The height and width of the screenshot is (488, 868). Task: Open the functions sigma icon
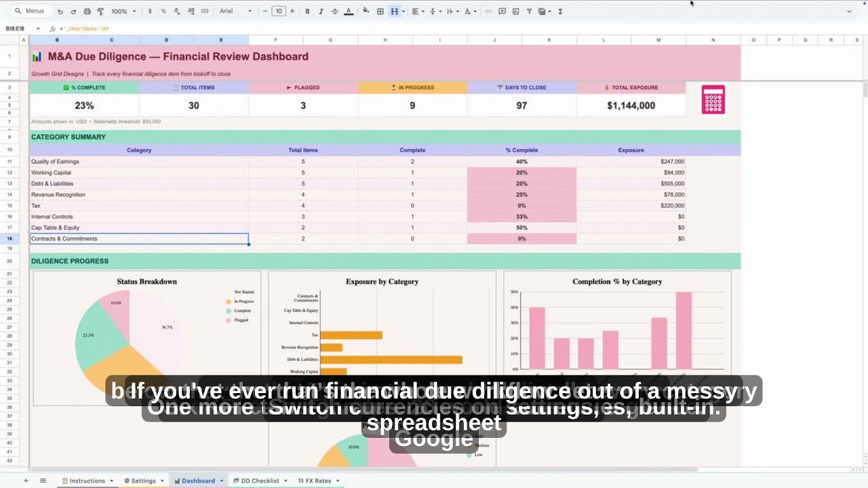[559, 12]
